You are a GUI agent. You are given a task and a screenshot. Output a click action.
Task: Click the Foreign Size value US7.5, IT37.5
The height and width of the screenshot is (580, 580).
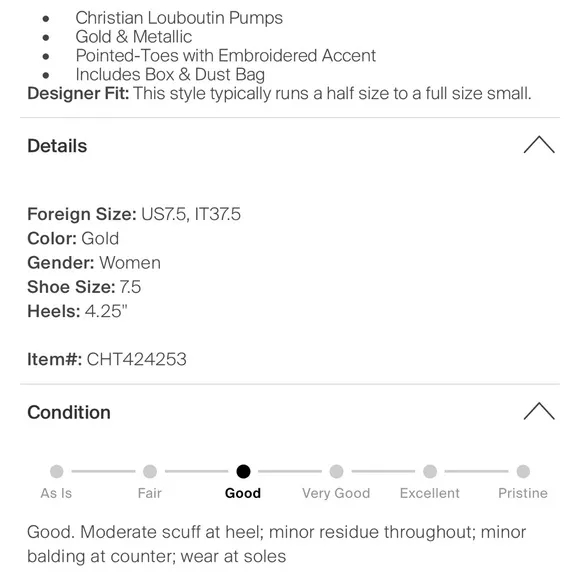pyautogui.click(x=191, y=214)
